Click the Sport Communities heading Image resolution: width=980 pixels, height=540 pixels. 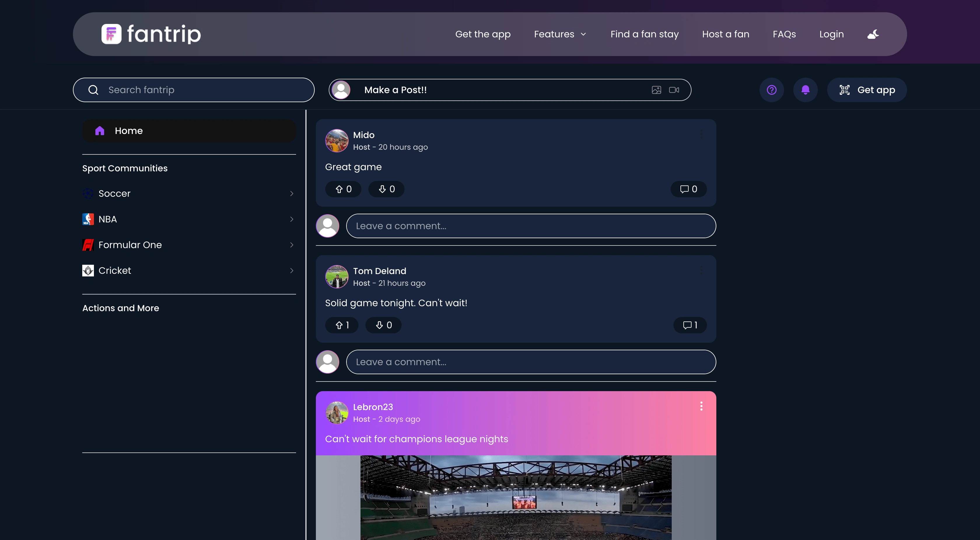click(125, 168)
